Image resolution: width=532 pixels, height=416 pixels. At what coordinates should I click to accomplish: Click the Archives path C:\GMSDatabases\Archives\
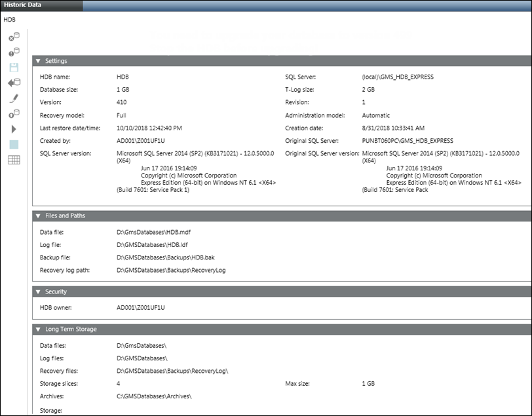pos(154,396)
